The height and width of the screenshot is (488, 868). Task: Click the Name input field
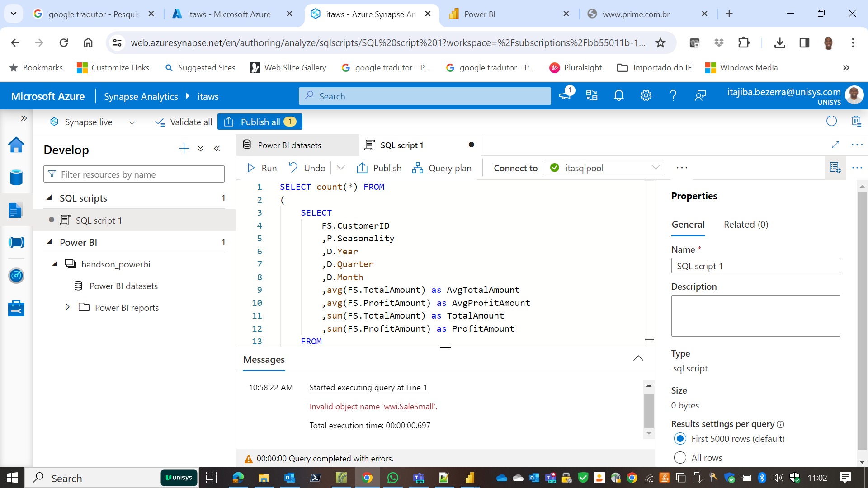click(x=755, y=266)
